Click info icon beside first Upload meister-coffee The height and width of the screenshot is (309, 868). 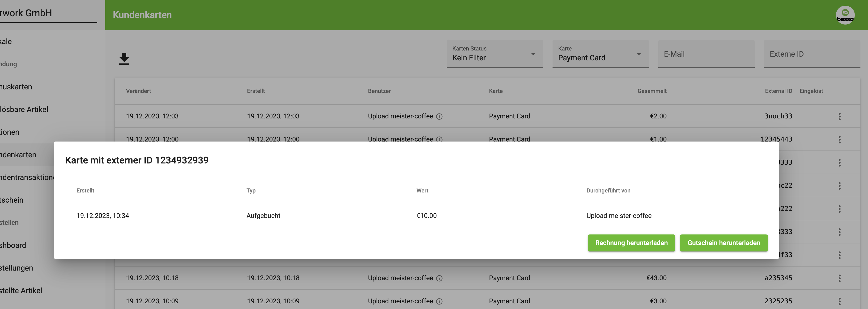(439, 117)
